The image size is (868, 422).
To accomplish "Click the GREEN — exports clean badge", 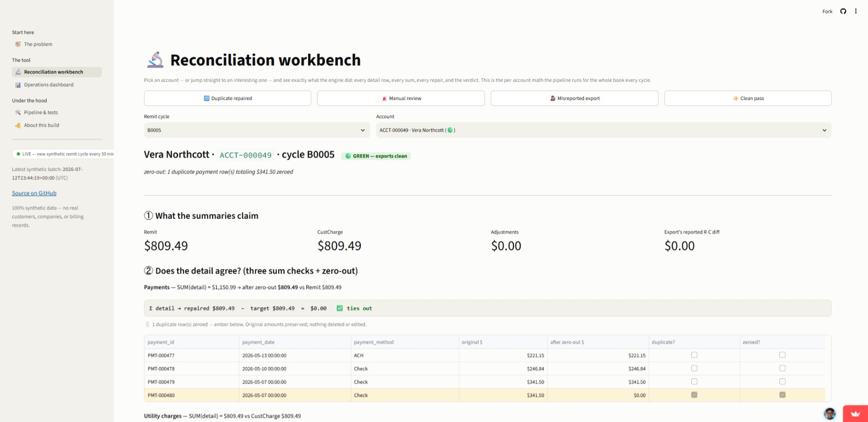I will point(376,156).
